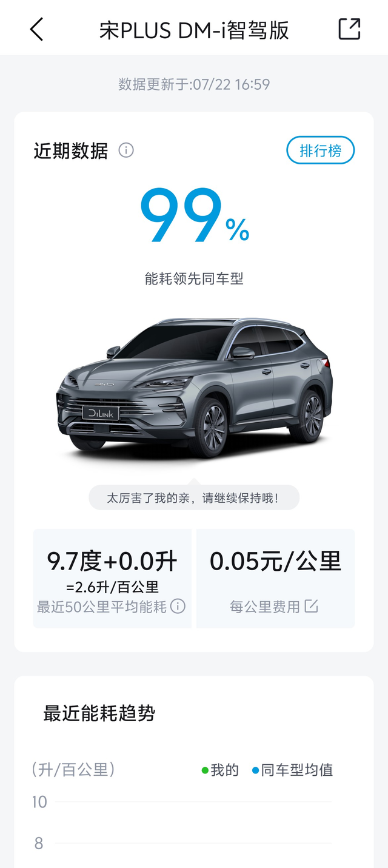
Task: Open the 9.7度+0.0升 consumption card
Action: click(x=112, y=578)
